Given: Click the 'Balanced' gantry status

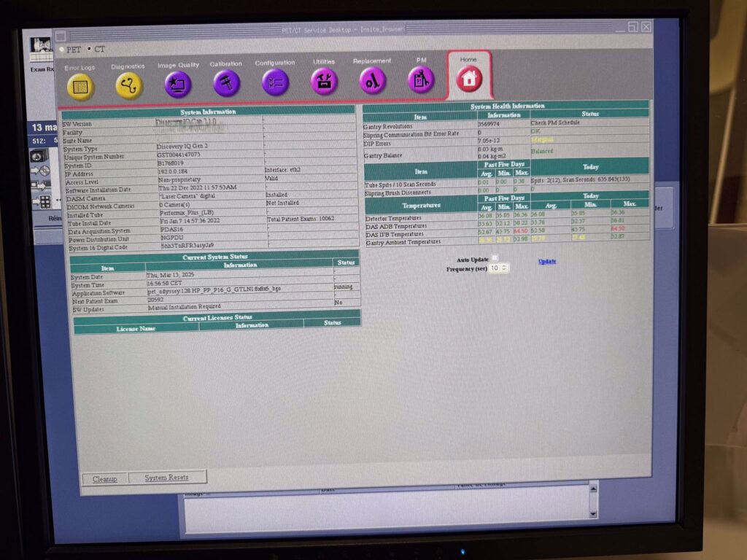Looking at the screenshot, I should (542, 152).
